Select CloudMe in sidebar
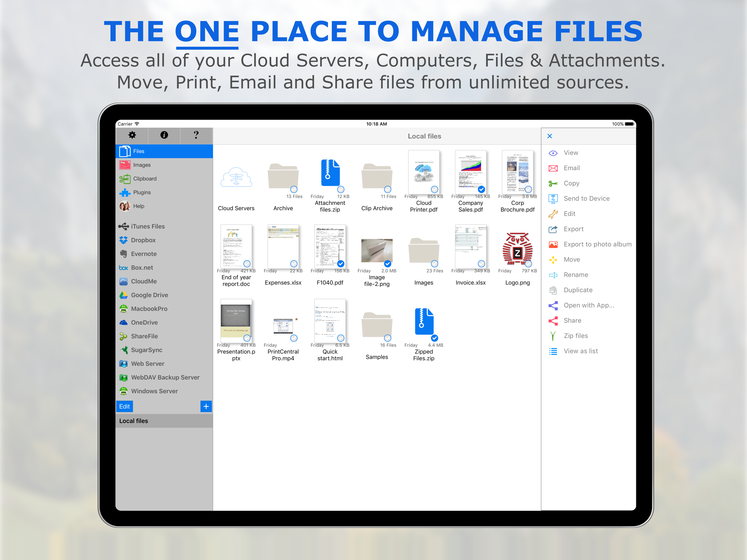Image resolution: width=747 pixels, height=560 pixels. point(164,281)
